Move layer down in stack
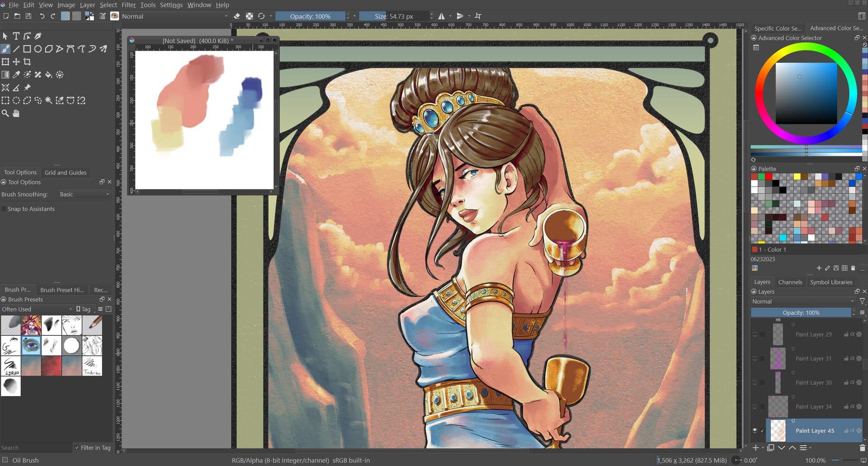Image resolution: width=868 pixels, height=466 pixels. [781, 448]
